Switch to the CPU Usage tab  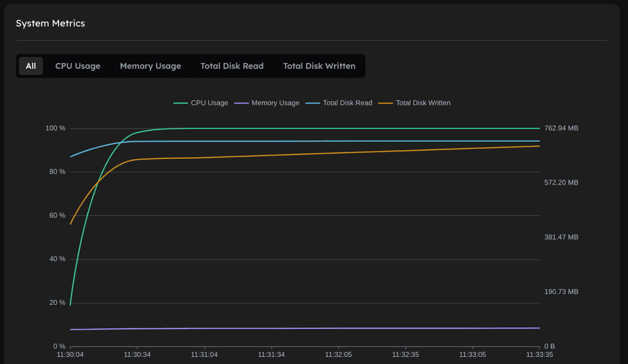coord(78,66)
